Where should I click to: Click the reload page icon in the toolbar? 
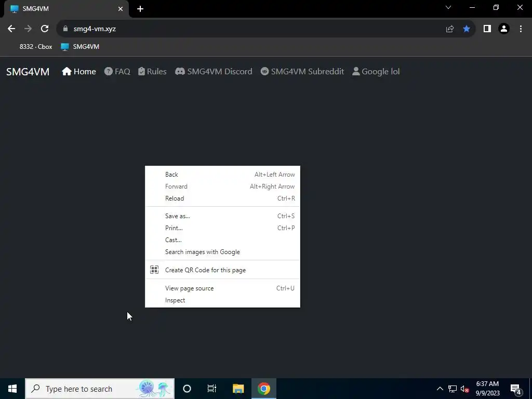click(x=45, y=29)
